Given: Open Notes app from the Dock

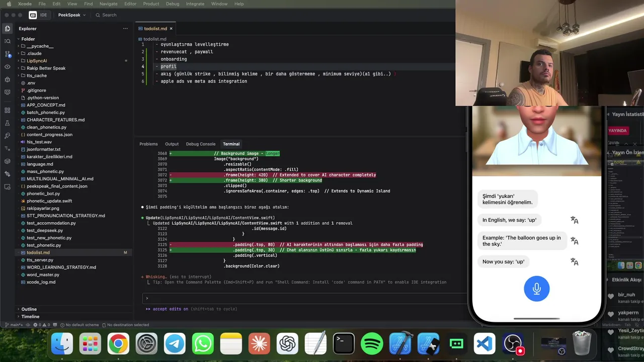Looking at the screenshot, I should coord(231,344).
